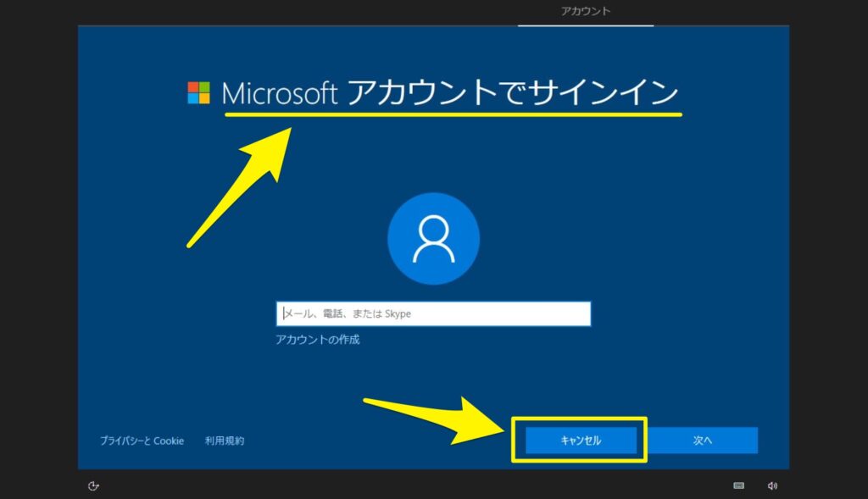Click the キャンセル button
This screenshot has width=868, height=499.
coord(581,441)
